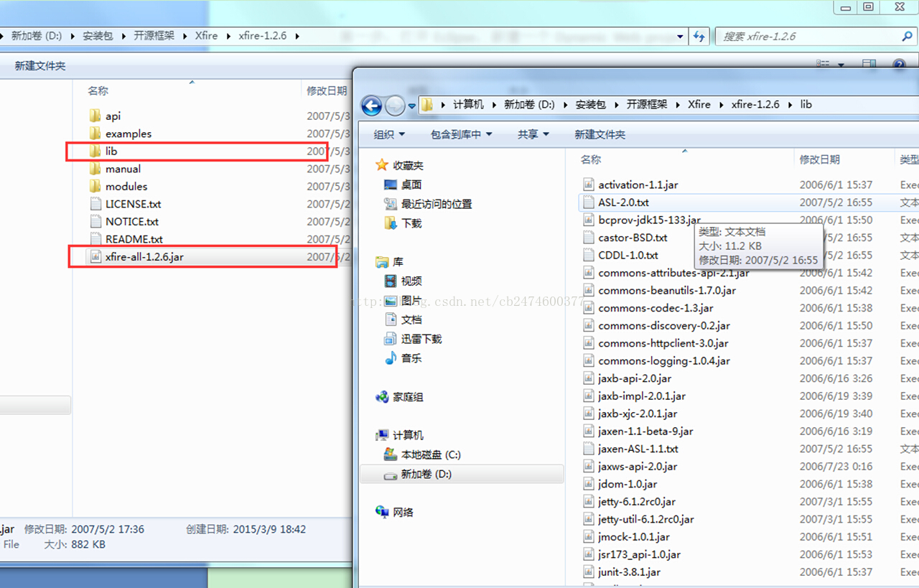Viewport: 919px width, 588px height.
Task: Select the README.txt file icon
Action: click(x=96, y=239)
